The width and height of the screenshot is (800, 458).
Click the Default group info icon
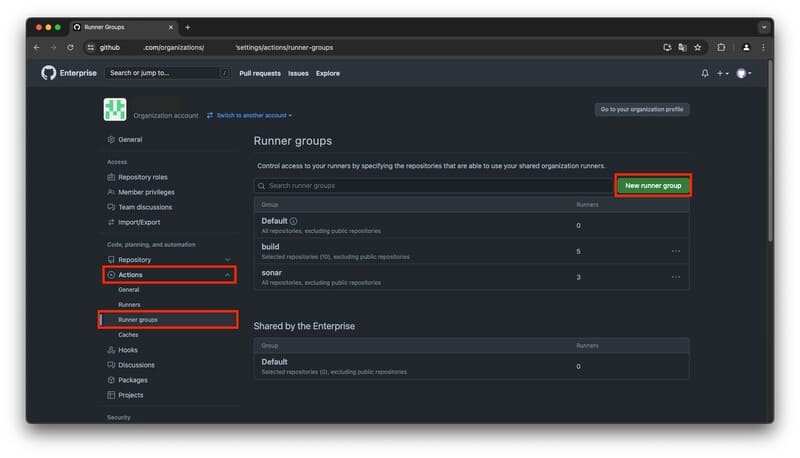pos(294,221)
